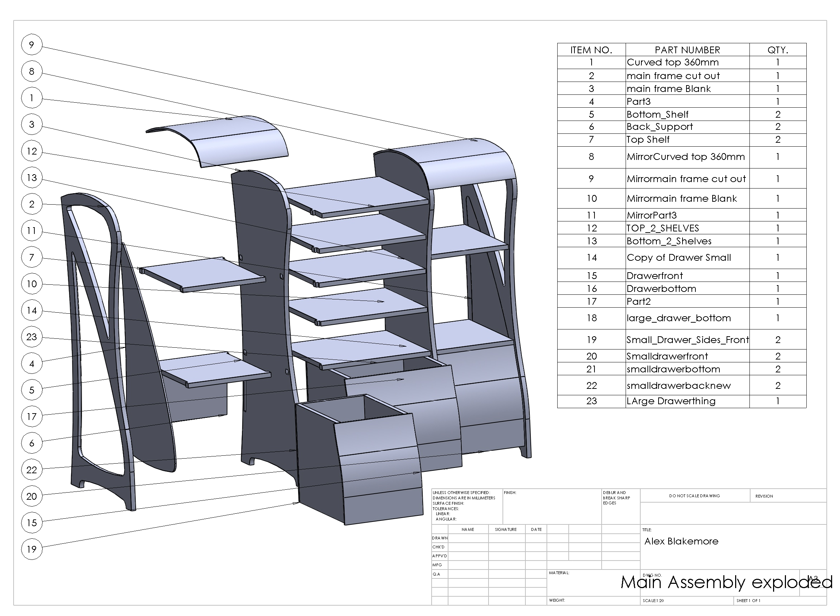
Task: Click the 'smalldrawerbacknew' part cell
Action: [x=687, y=385]
